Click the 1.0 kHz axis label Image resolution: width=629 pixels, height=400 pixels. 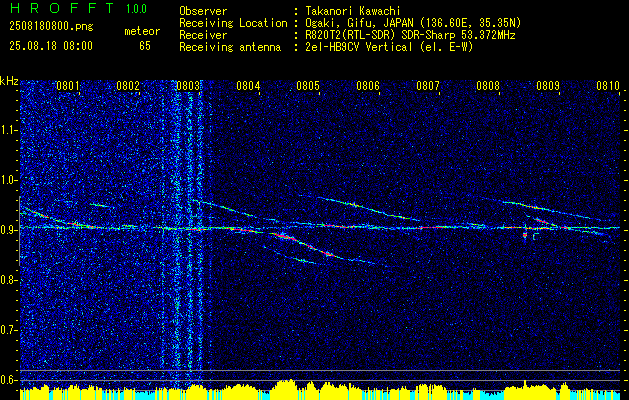click(9, 180)
